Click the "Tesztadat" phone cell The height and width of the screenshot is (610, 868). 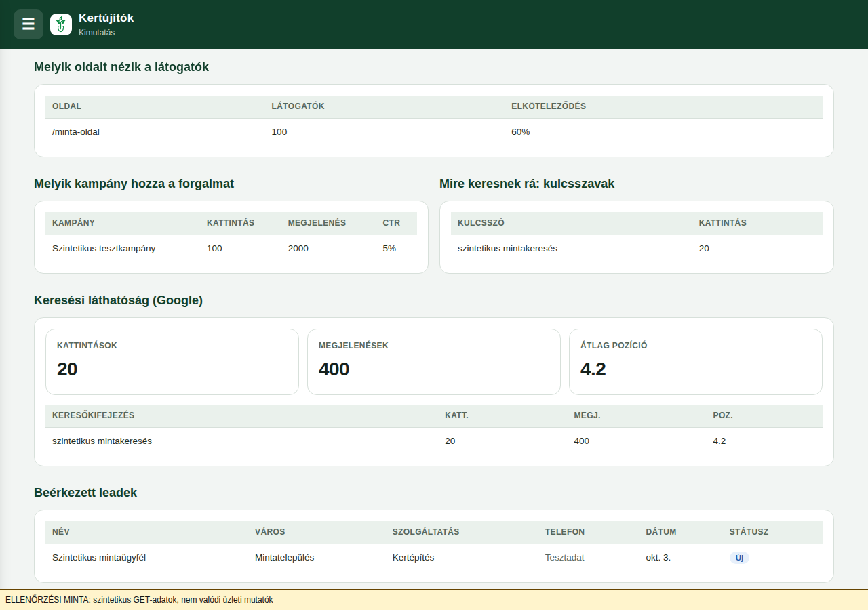tap(565, 558)
